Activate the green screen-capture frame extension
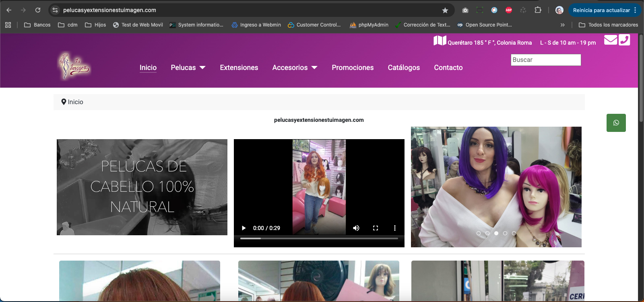 pyautogui.click(x=480, y=10)
